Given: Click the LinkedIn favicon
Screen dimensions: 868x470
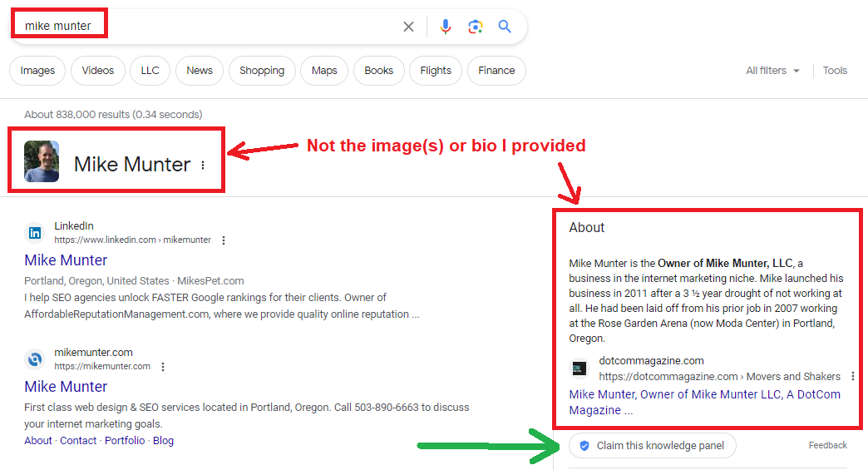Looking at the screenshot, I should click(35, 233).
